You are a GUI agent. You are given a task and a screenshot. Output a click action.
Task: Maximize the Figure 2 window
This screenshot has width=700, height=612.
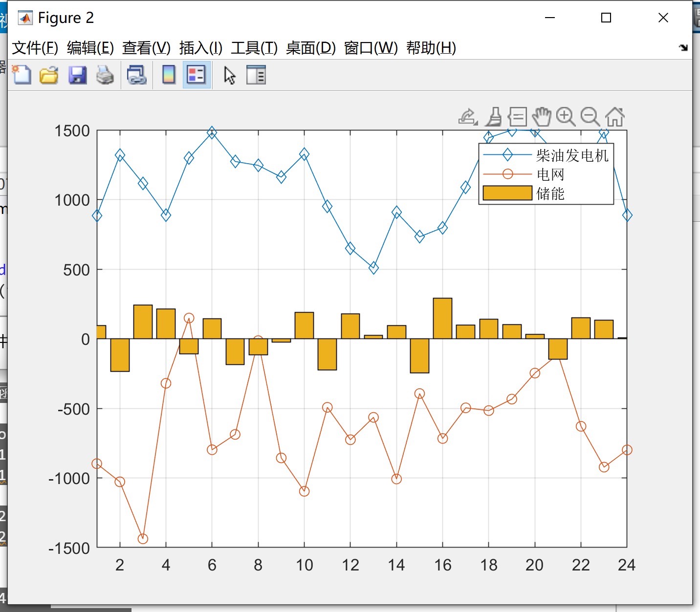(606, 18)
